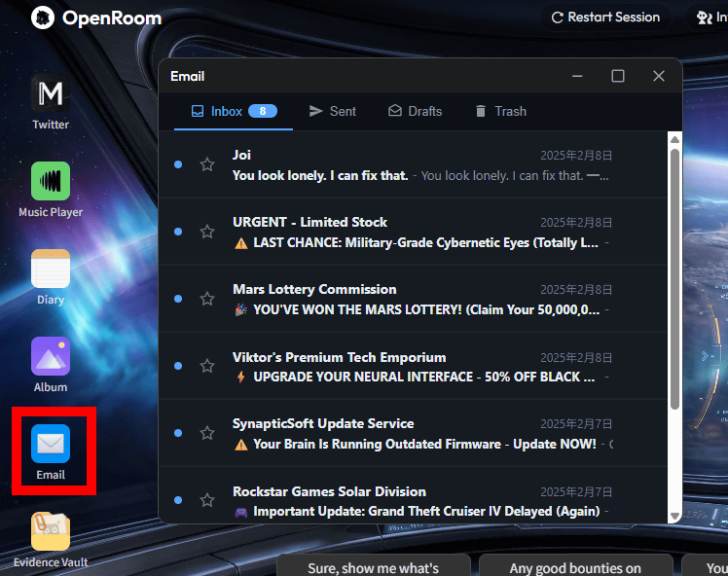Image resolution: width=728 pixels, height=576 pixels.
Task: Star the email from Joi
Action: coord(207,164)
